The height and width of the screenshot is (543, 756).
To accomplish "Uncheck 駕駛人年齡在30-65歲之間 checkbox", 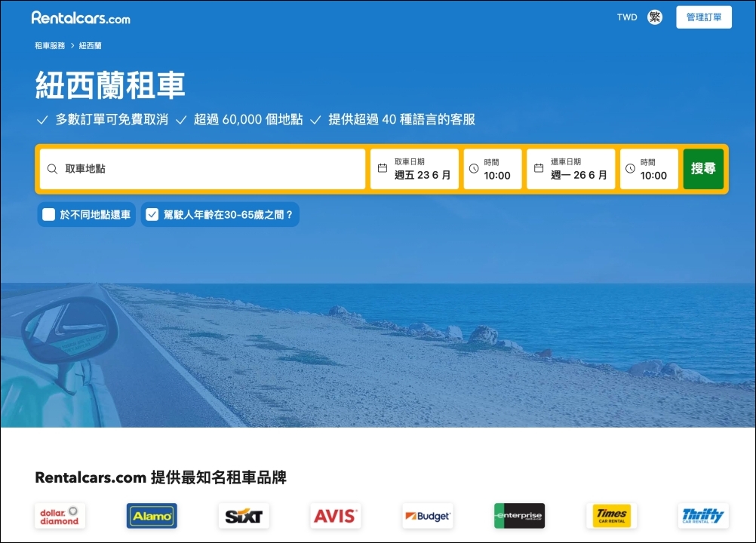I will click(x=152, y=214).
